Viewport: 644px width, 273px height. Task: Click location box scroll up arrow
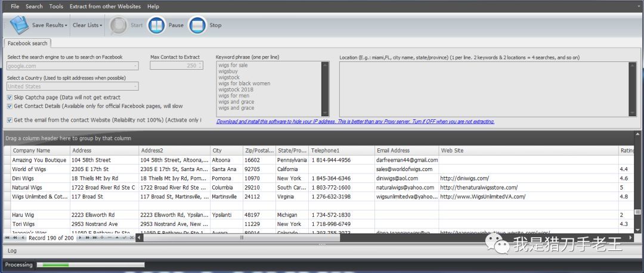(x=633, y=65)
